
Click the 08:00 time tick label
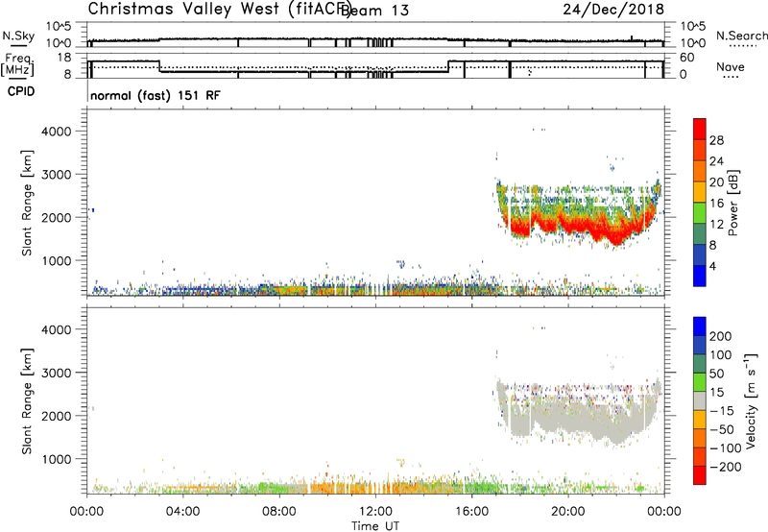(278, 512)
